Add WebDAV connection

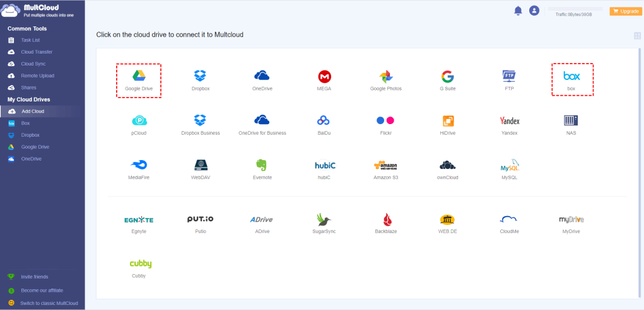click(200, 169)
